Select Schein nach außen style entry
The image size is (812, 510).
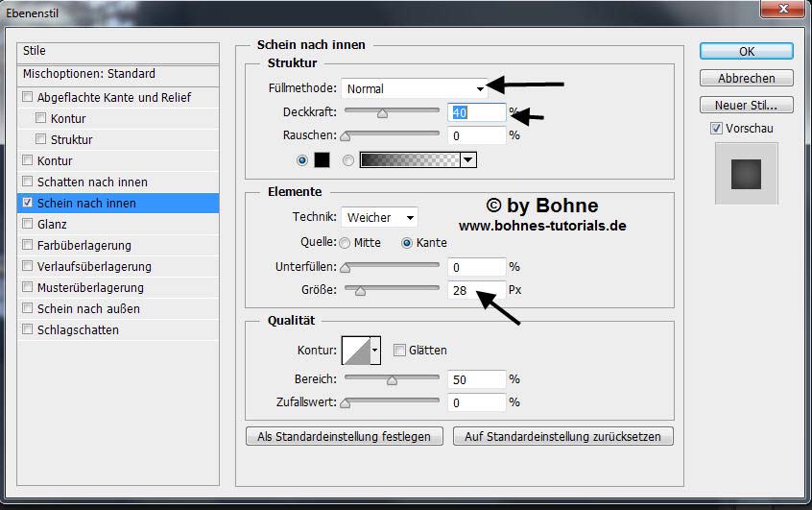88,308
